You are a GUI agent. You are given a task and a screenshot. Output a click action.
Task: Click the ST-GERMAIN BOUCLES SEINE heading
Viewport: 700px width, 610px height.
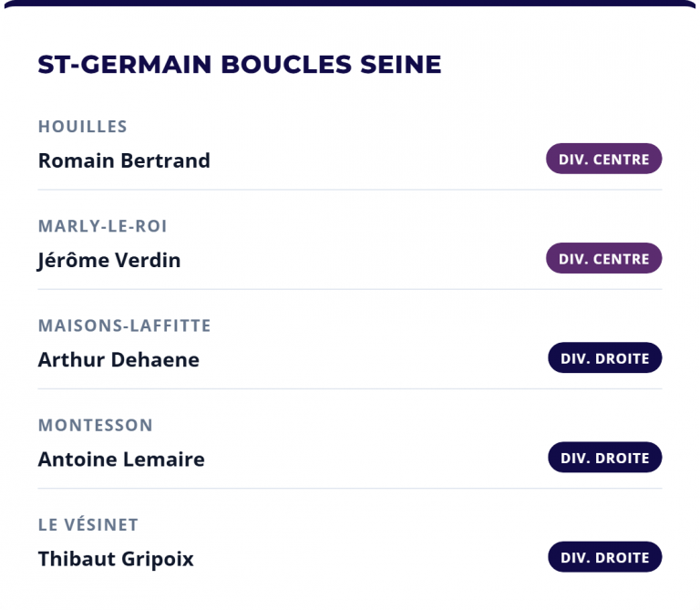coord(240,65)
